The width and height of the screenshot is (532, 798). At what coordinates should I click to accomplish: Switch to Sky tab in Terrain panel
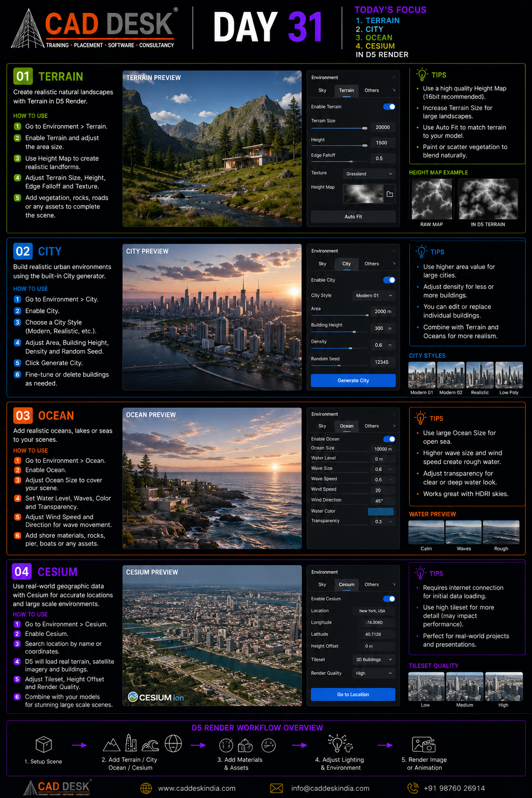tap(322, 90)
